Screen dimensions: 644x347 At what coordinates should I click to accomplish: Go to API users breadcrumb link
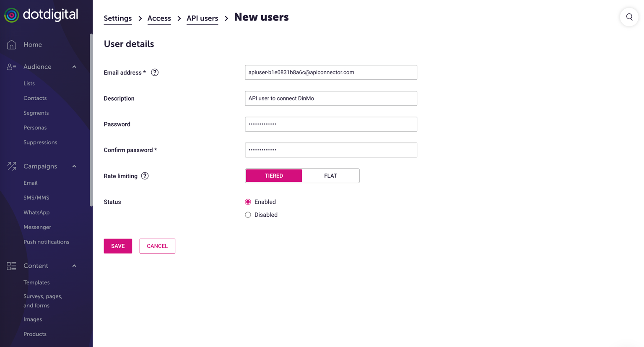click(x=202, y=18)
